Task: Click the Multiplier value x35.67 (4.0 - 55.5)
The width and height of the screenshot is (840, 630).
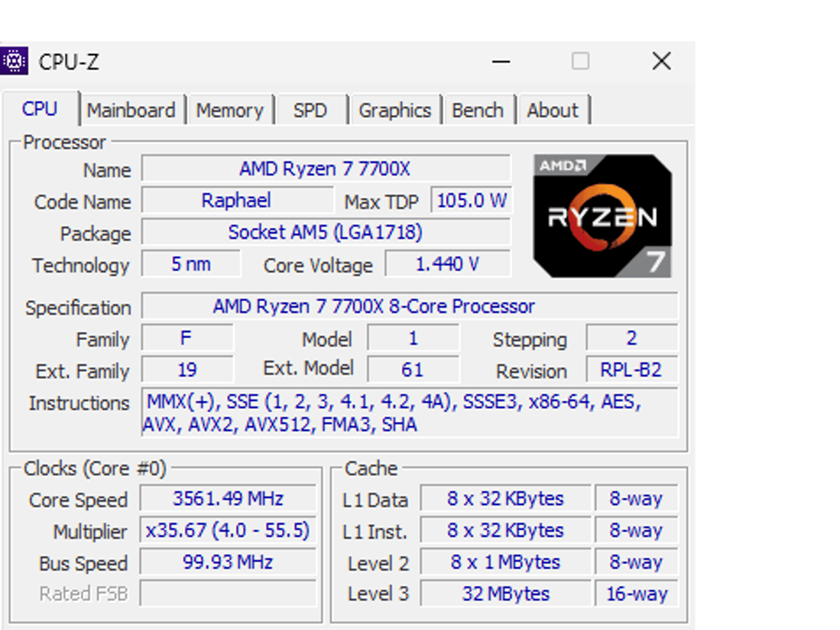Action: click(228, 530)
